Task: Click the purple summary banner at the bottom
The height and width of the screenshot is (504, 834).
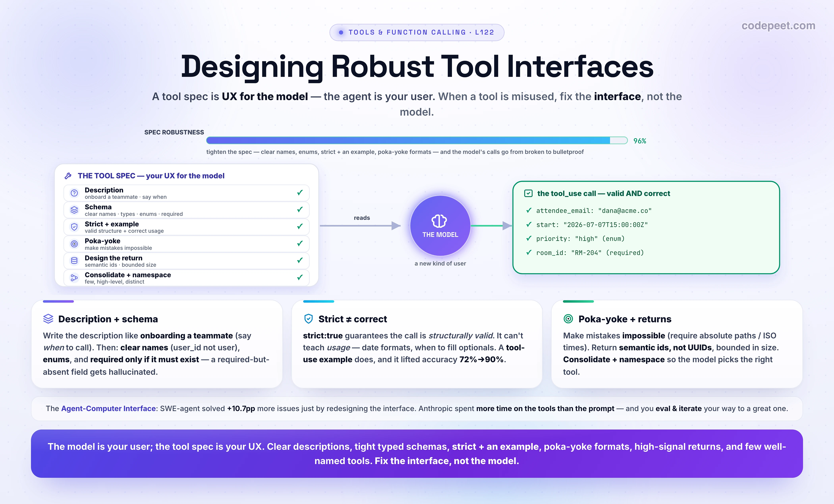Action: [417, 454]
